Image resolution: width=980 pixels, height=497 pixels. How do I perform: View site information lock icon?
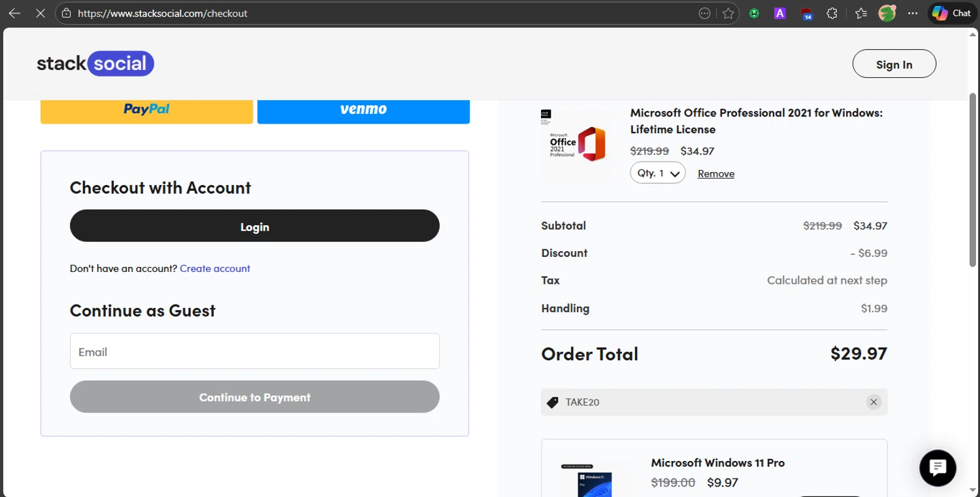pyautogui.click(x=66, y=13)
